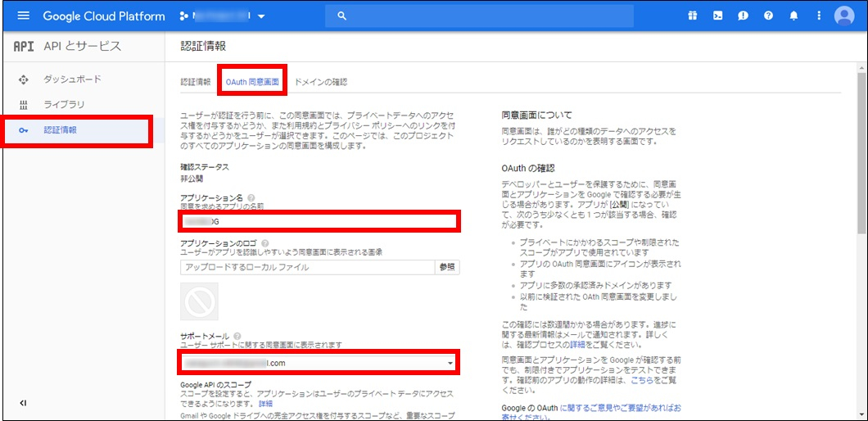
Task: Click the Google Cloud Platform logo text
Action: pyautogui.click(x=104, y=16)
